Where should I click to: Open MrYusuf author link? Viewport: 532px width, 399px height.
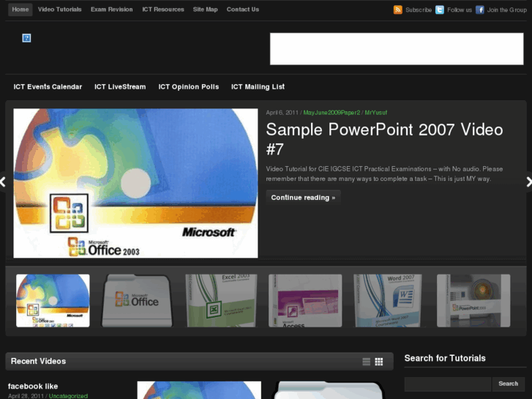click(376, 113)
